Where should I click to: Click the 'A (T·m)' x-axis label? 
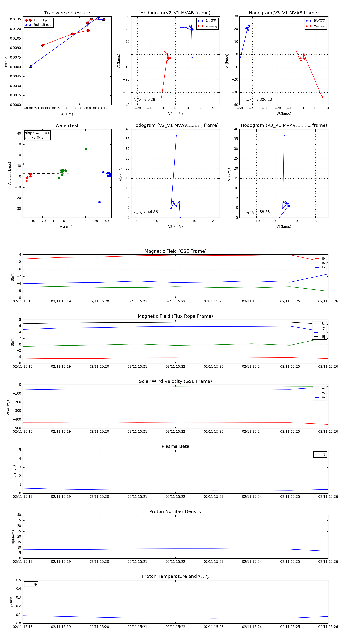pyautogui.click(x=67, y=114)
